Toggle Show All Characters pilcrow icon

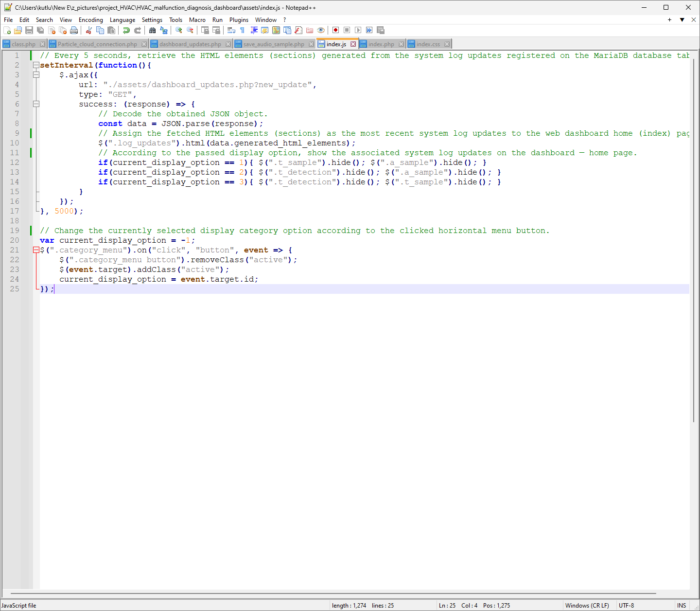[x=242, y=30]
